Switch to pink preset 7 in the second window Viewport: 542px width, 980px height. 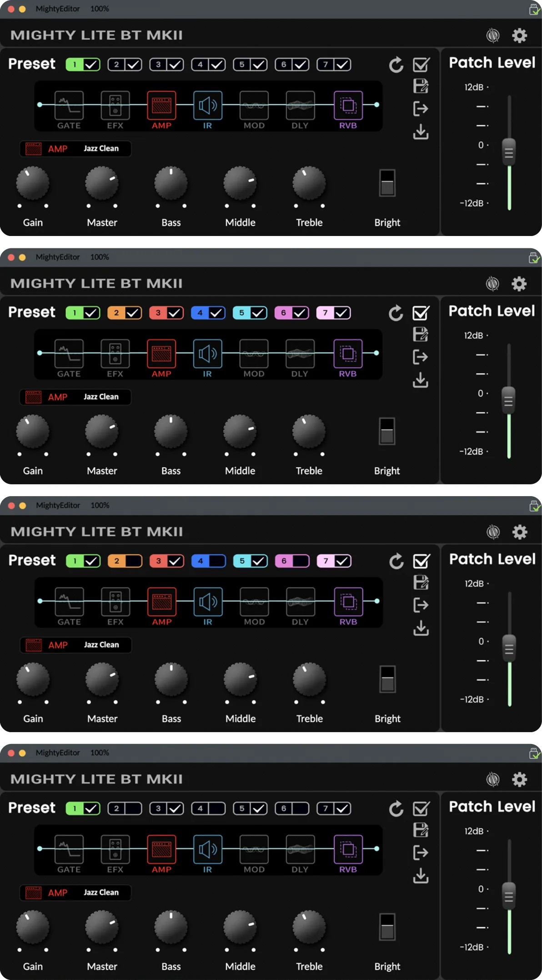coord(325,313)
